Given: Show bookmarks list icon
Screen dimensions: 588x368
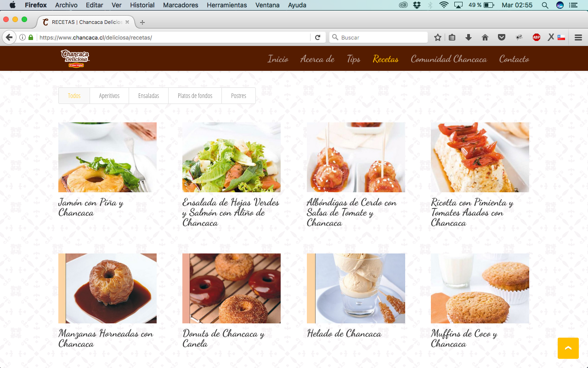Looking at the screenshot, I should tap(452, 37).
